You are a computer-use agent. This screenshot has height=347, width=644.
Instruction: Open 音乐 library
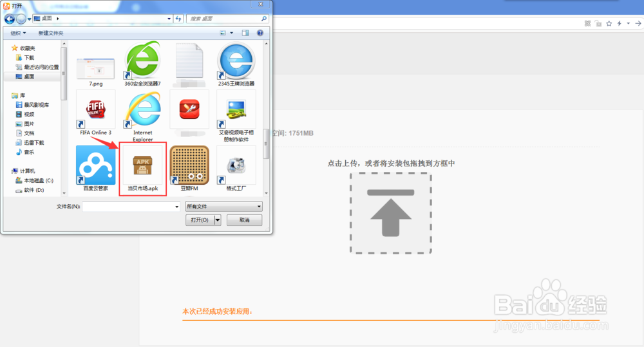click(25, 152)
